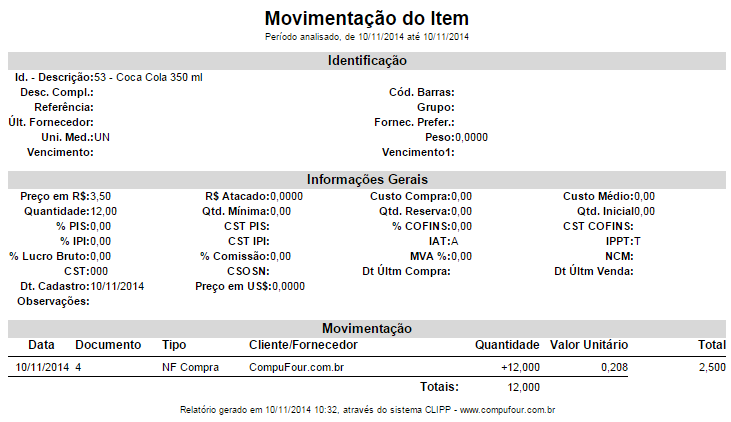Click the 'Tipo' column header
This screenshot has height=422, width=731.
pos(174,345)
